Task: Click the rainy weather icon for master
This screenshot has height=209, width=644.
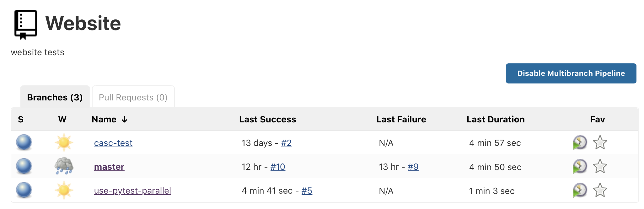Action: click(x=64, y=166)
